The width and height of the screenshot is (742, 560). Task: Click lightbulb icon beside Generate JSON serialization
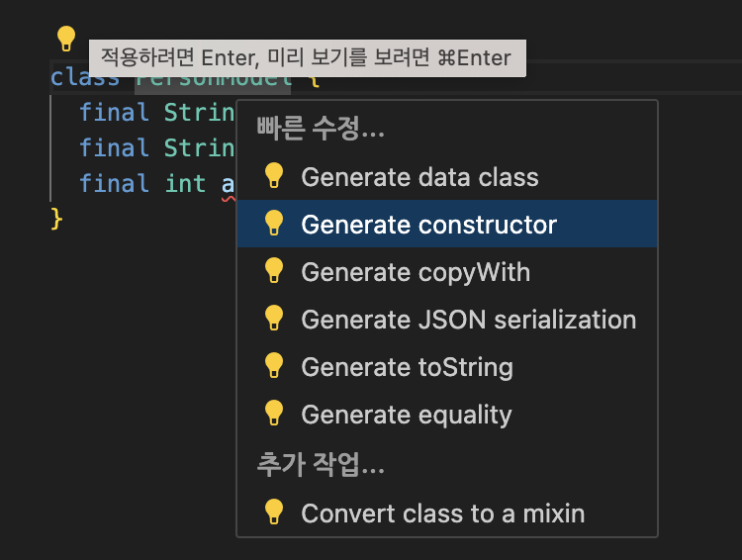point(274,319)
